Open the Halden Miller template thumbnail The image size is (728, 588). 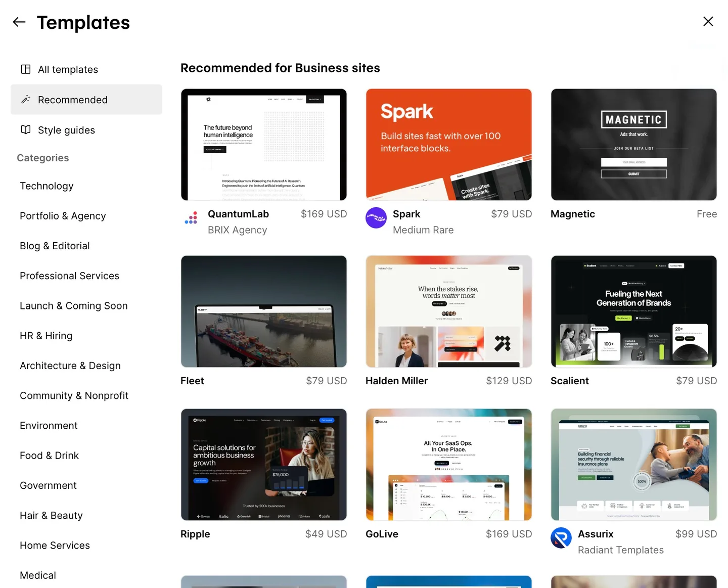tap(449, 311)
